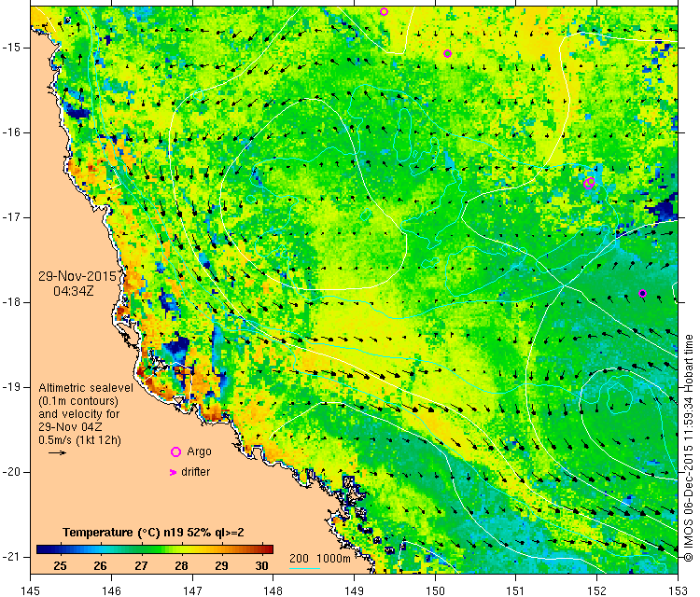This screenshot has height=597, width=700.
Task: Click the '146' longitude axis label
Action: point(111,590)
